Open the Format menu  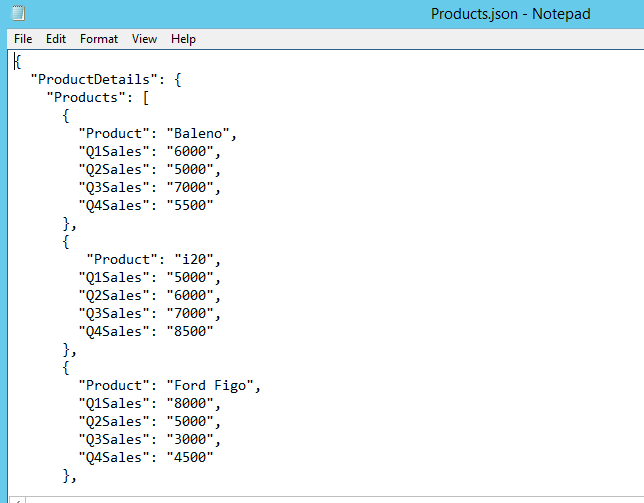tap(99, 39)
